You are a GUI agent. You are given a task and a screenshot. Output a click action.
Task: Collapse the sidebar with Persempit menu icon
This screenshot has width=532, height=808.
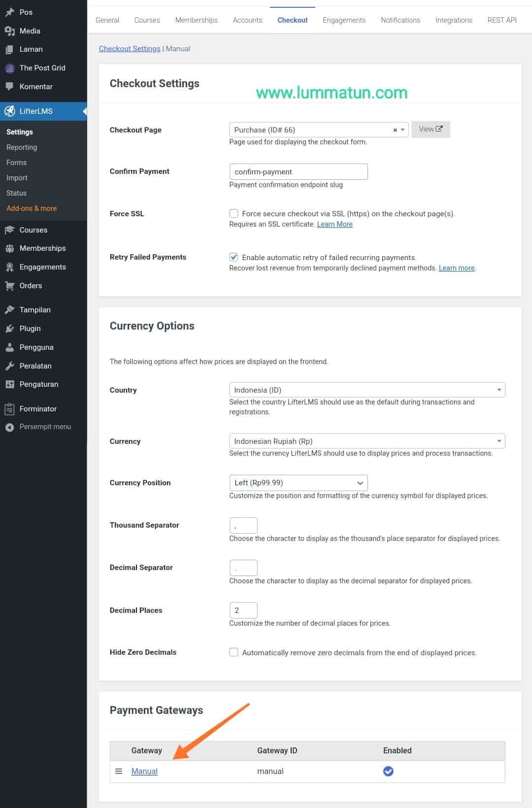click(10, 427)
